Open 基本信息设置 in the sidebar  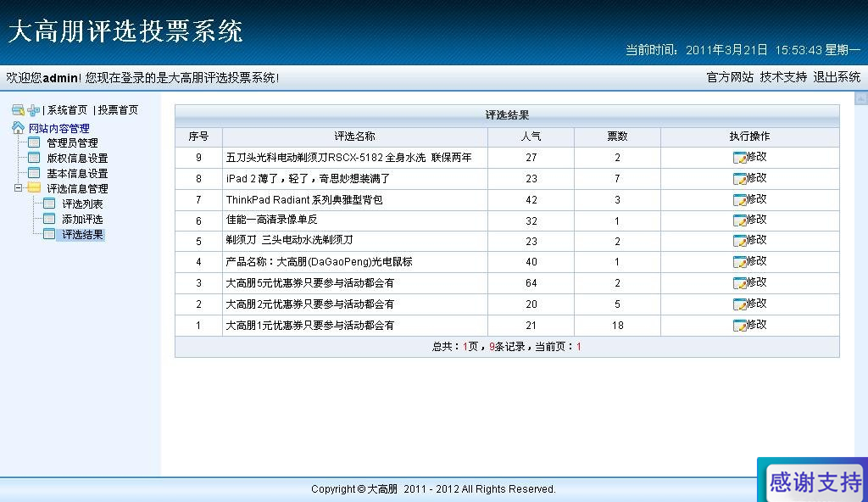77,174
